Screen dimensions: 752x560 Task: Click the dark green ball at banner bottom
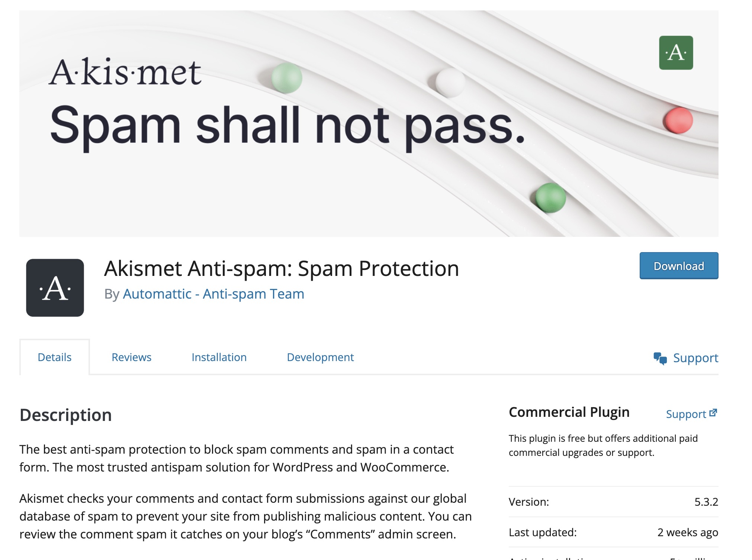pos(550,197)
